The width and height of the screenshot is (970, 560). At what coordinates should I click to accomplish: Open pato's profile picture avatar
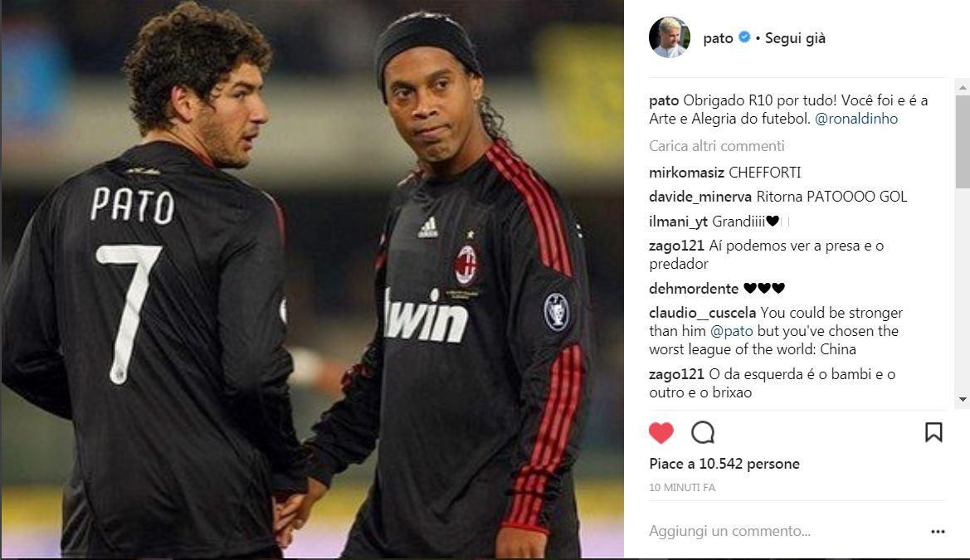[670, 37]
